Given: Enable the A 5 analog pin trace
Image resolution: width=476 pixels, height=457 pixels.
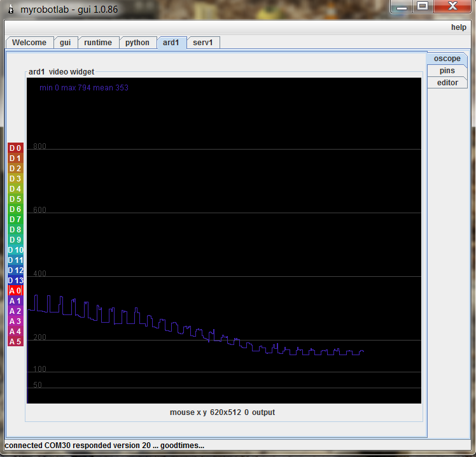Looking at the screenshot, I should tap(15, 341).
